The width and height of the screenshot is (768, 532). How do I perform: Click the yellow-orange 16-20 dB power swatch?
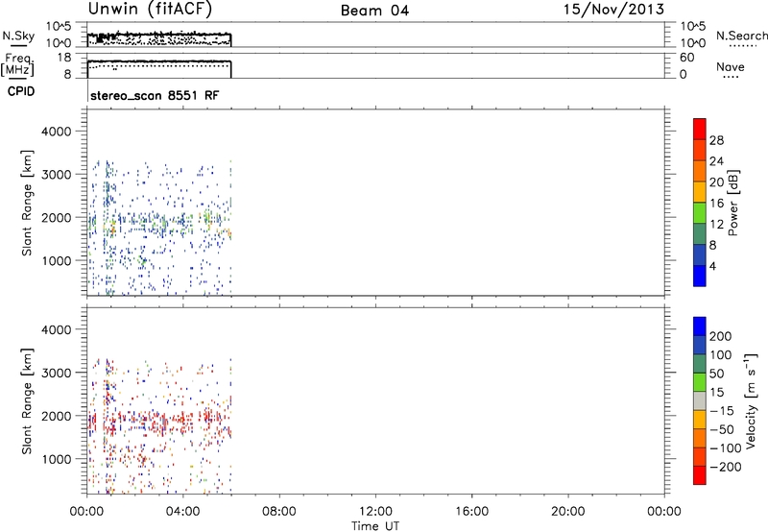[x=700, y=191]
